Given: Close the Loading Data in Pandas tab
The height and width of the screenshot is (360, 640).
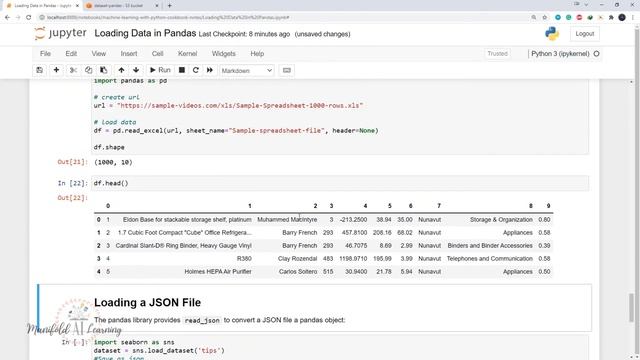Looking at the screenshot, I should pyautogui.click(x=77, y=6).
